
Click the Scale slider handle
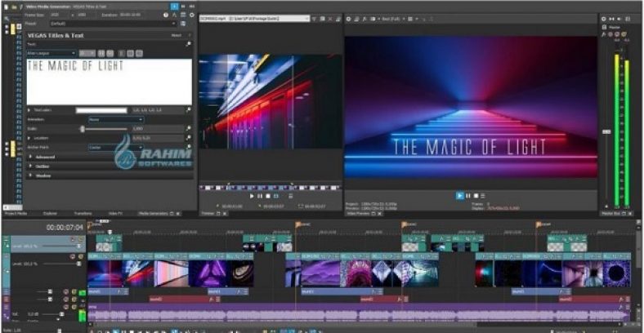click(x=83, y=129)
